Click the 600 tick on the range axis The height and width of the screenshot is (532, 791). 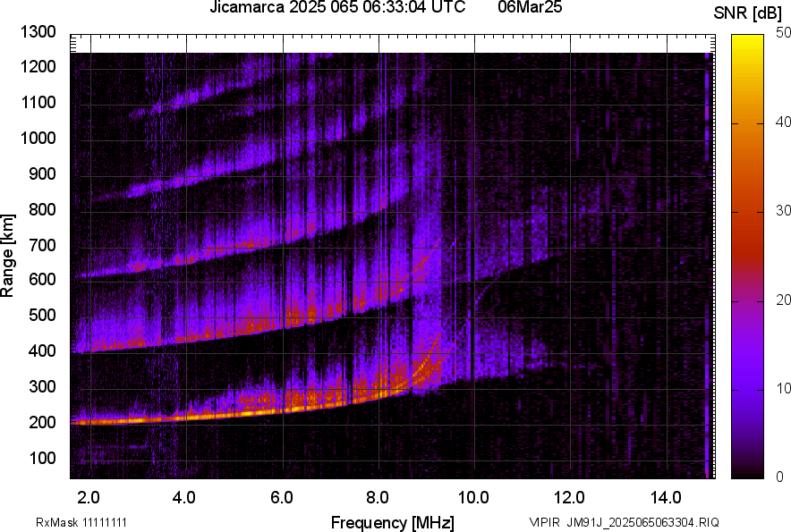tap(42, 280)
